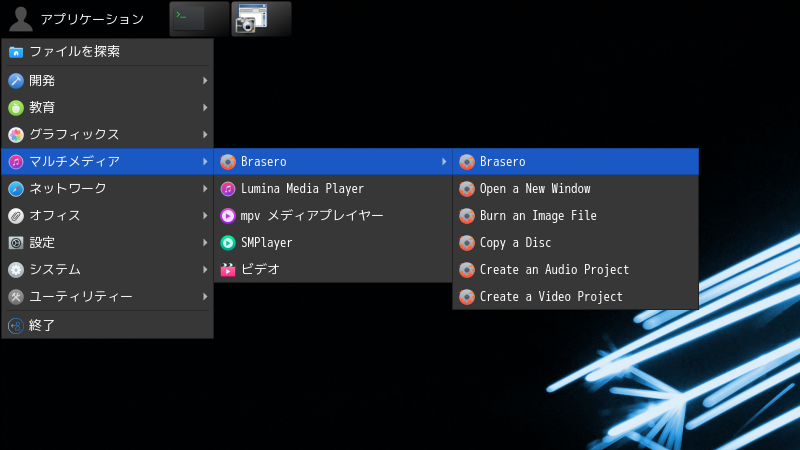Expand the オフィス submenu arrow

tap(205, 216)
